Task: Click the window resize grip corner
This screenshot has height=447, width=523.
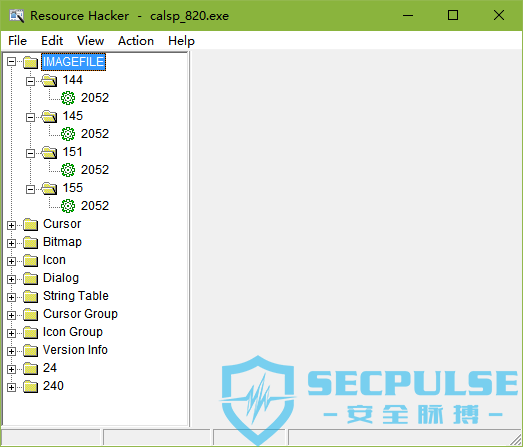Action: pos(516,440)
